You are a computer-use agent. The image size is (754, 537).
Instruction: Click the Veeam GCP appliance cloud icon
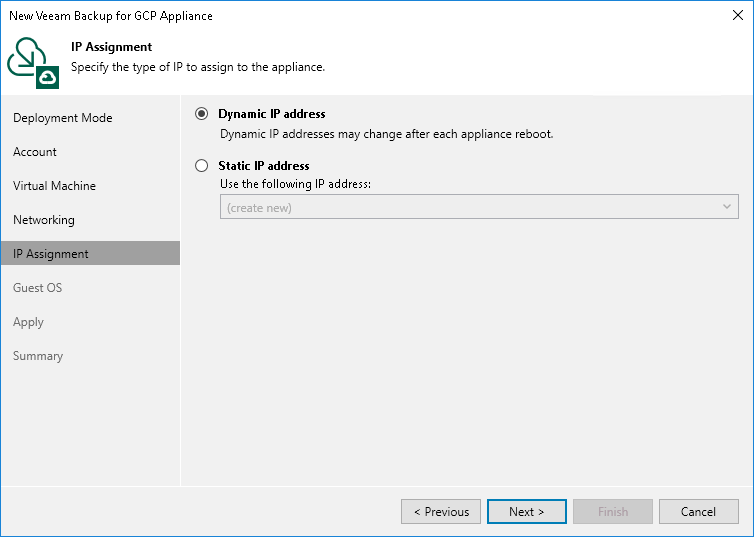33,63
